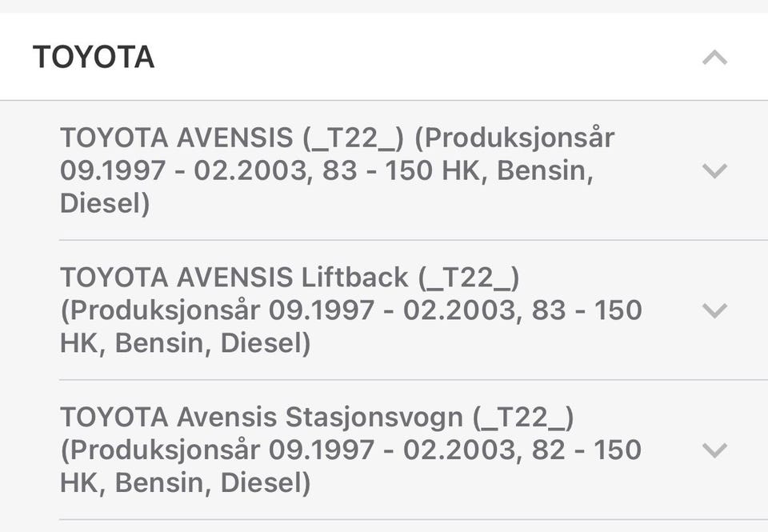Image resolution: width=768 pixels, height=532 pixels.
Task: Click the first row's (_T22_) model code
Action: (354, 138)
